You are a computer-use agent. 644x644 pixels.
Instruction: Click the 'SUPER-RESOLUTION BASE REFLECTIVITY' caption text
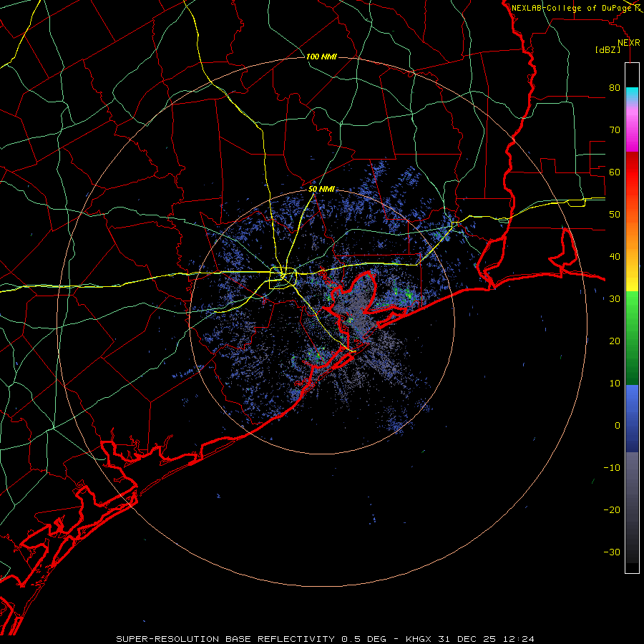(225, 639)
